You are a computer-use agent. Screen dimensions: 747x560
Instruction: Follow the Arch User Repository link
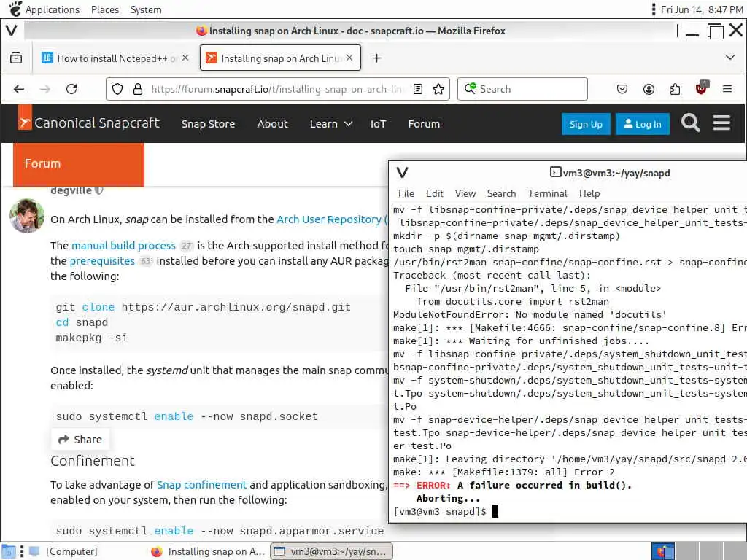click(x=332, y=219)
